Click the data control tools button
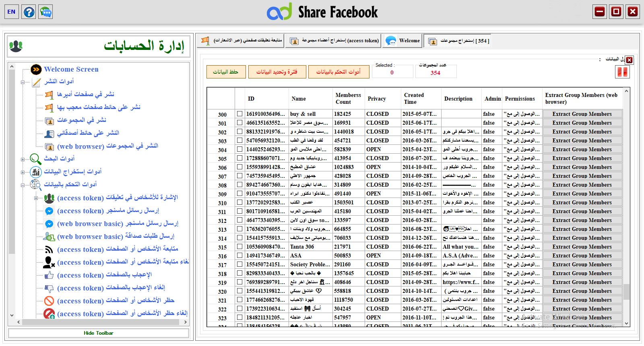This screenshot has height=346, width=644. click(338, 72)
